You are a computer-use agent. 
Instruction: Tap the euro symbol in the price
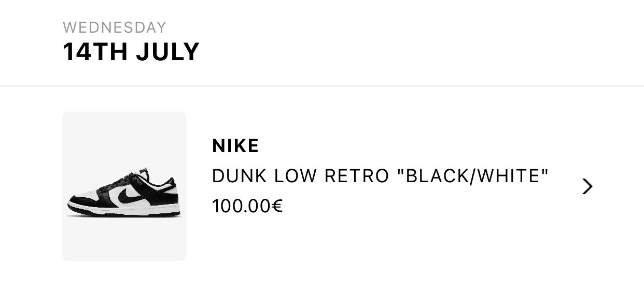pyautogui.click(x=277, y=206)
